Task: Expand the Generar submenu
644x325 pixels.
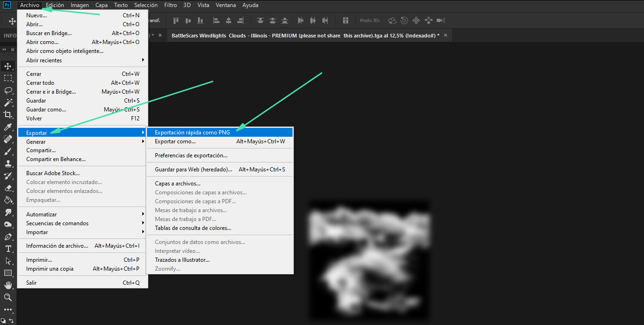Action: point(83,141)
